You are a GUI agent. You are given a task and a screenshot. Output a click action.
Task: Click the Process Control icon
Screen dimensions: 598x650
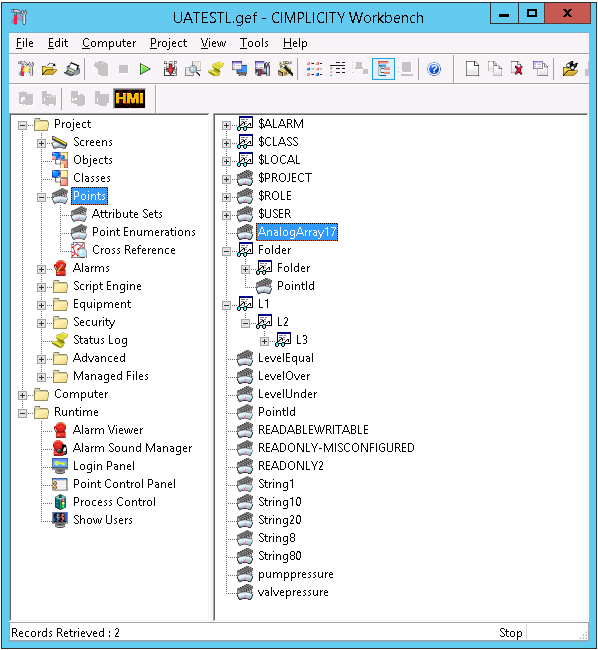[x=60, y=502]
